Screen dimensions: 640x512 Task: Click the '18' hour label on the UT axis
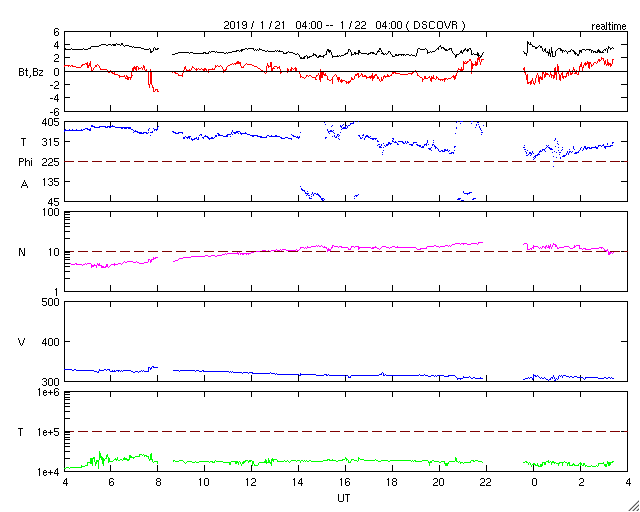pyautogui.click(x=392, y=482)
